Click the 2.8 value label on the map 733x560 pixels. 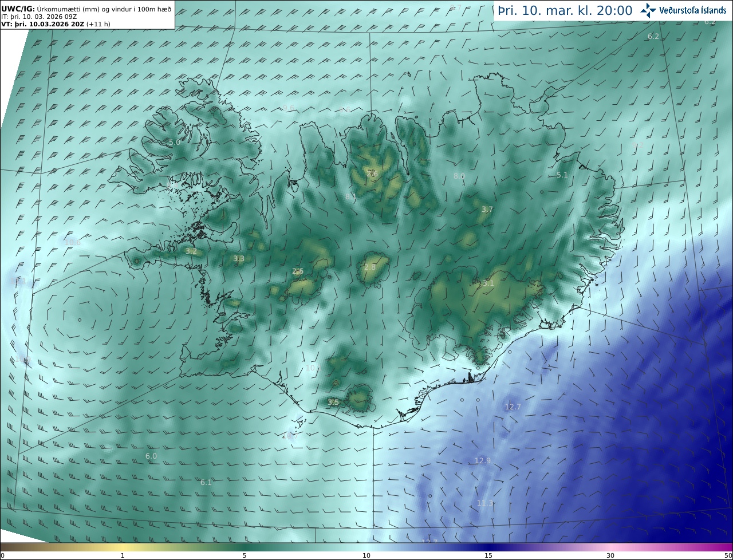(370, 267)
